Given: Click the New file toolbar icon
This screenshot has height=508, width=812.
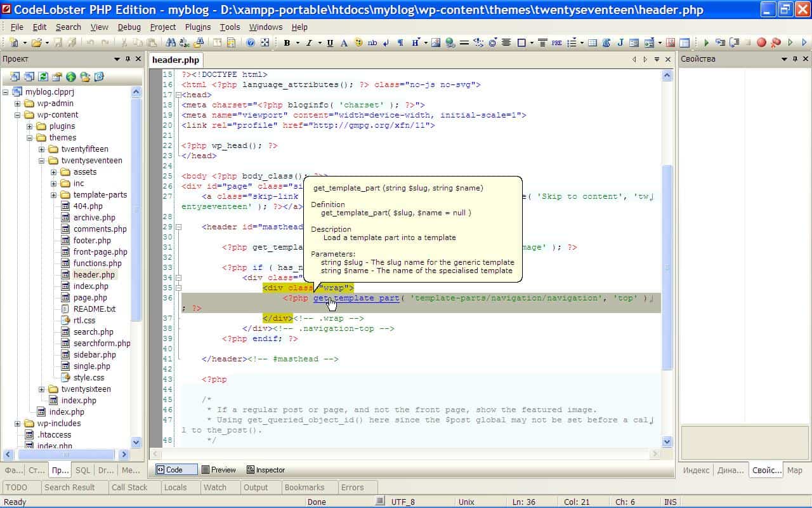Looking at the screenshot, I should pos(13,43).
